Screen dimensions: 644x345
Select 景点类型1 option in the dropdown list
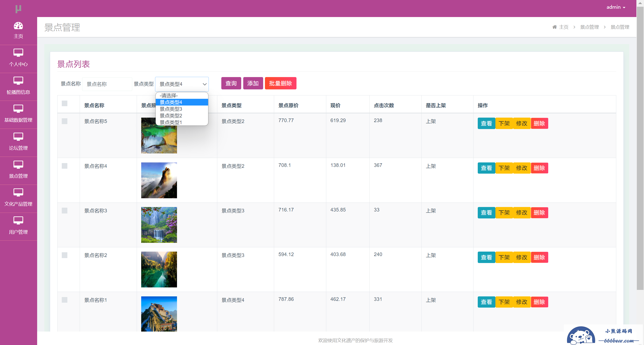[x=182, y=122]
